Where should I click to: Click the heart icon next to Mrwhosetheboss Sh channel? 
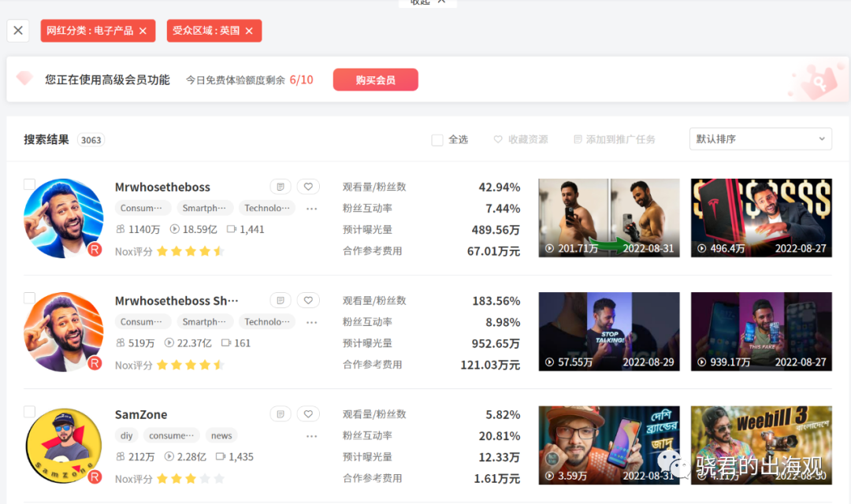308,300
